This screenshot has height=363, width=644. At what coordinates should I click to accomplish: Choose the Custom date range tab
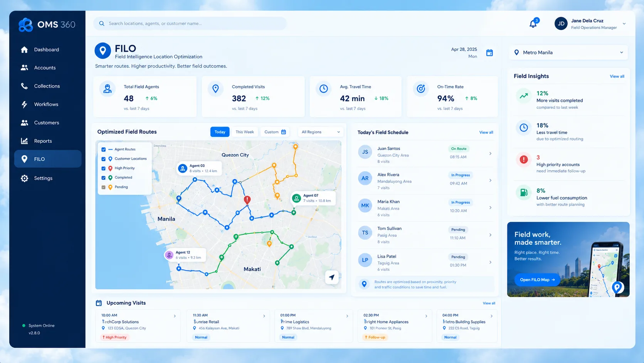275,132
